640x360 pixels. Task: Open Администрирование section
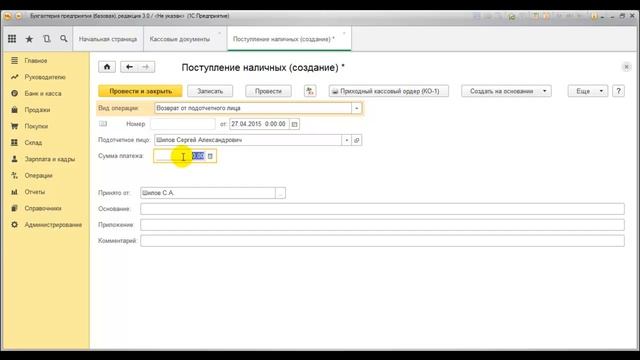point(53,224)
